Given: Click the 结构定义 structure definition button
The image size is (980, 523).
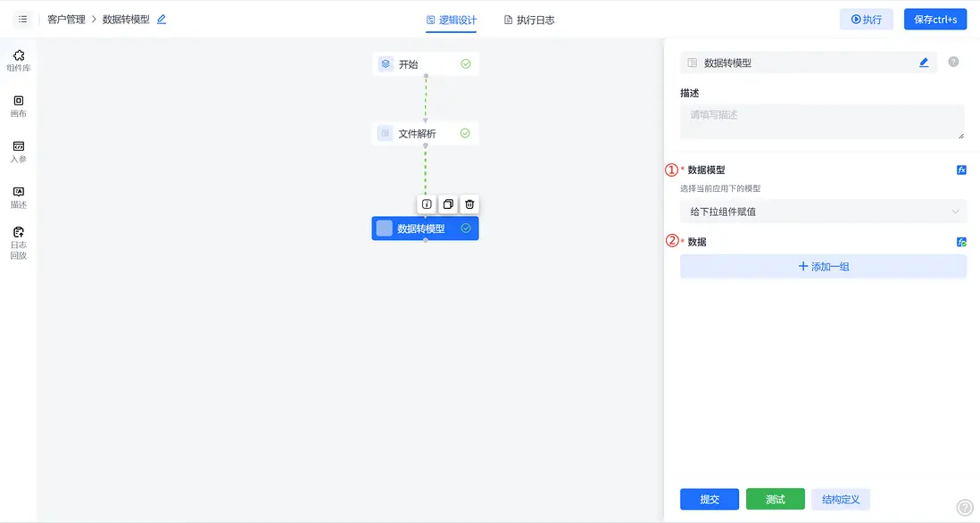Looking at the screenshot, I should (x=840, y=499).
